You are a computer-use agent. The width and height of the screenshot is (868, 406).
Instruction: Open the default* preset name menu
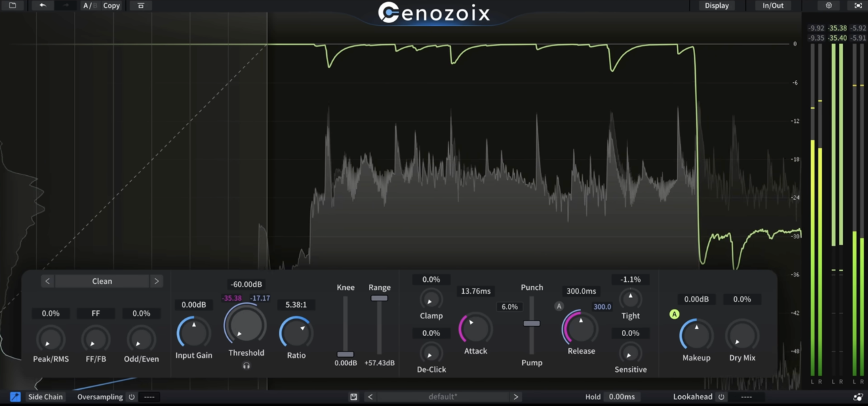(443, 397)
